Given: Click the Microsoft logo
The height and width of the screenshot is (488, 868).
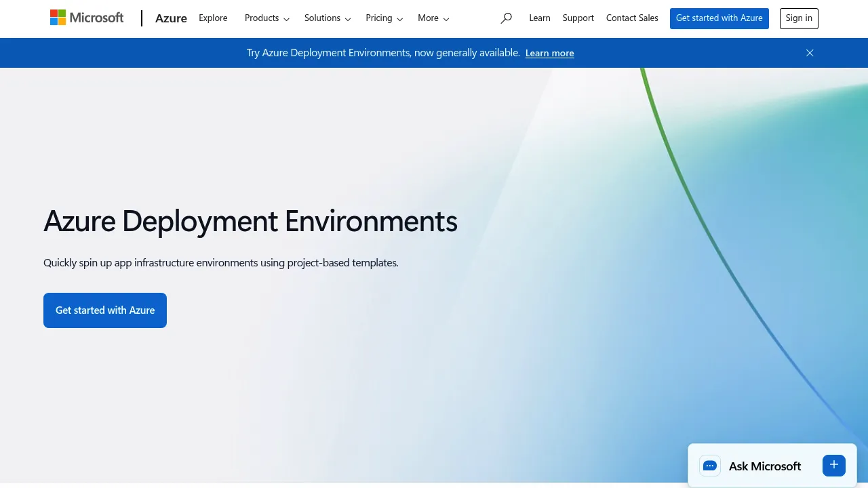Looking at the screenshot, I should 87,18.
